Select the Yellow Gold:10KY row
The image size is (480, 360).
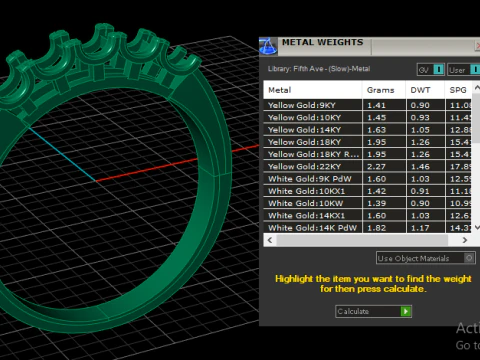point(367,117)
